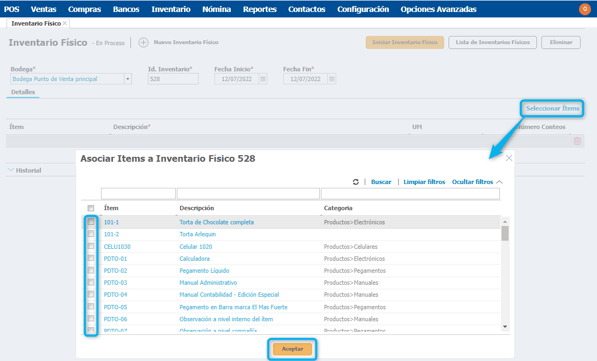Click Calculadora description link

pos(195,259)
